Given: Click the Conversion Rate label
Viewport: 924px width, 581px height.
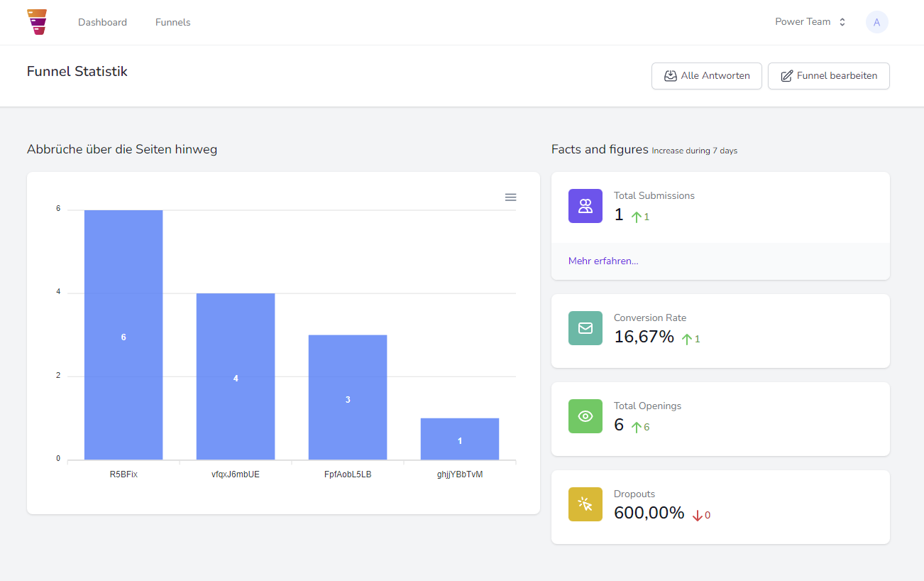Looking at the screenshot, I should click(650, 317).
